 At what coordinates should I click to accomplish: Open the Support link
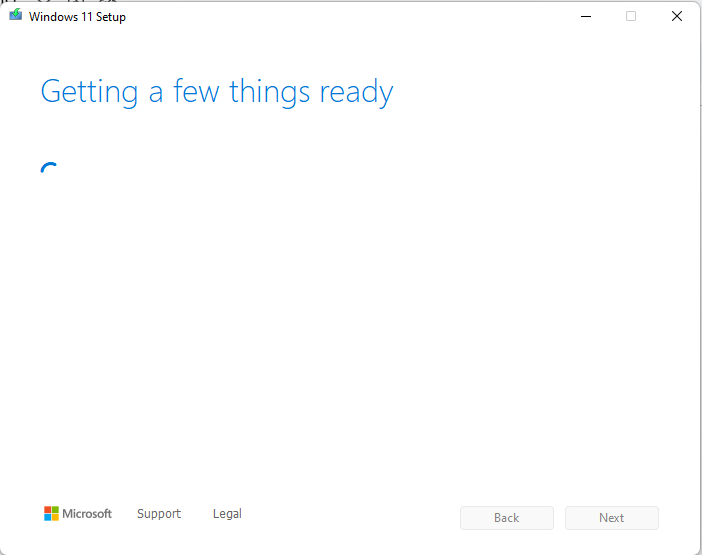tap(159, 513)
